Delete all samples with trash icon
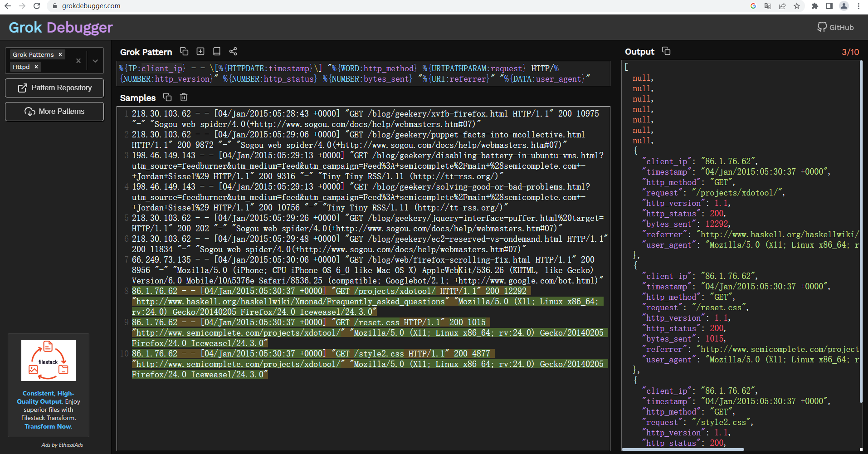The image size is (868, 454). 184,97
